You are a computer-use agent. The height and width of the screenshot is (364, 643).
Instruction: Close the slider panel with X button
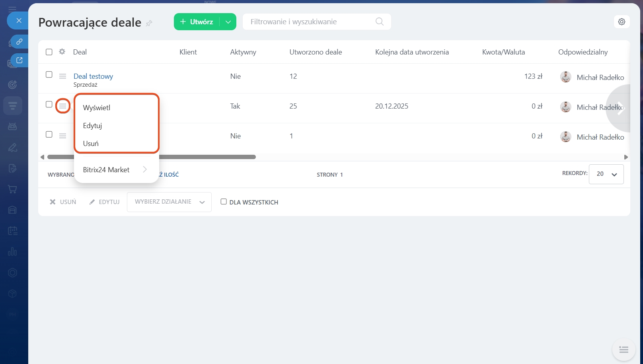click(19, 21)
